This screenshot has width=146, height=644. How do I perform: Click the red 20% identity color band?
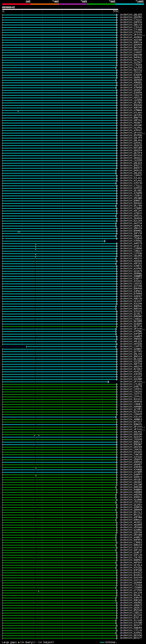coord(16,4)
